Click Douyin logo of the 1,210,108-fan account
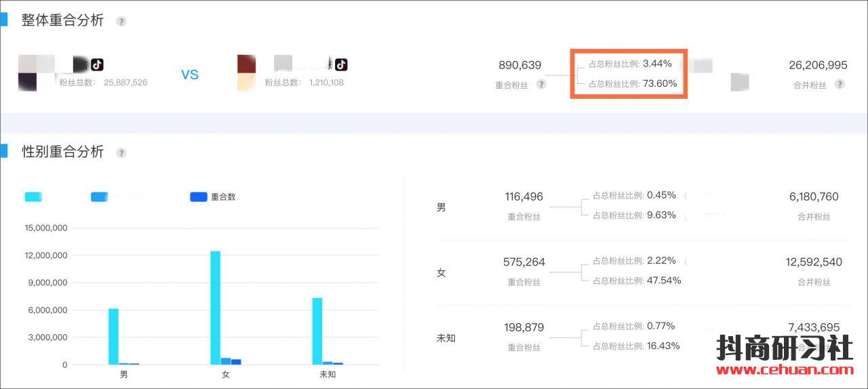This screenshot has height=389, width=868. 341,64
